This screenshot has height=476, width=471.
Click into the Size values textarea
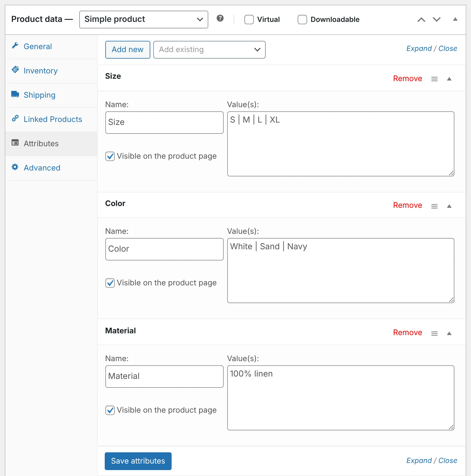[x=341, y=144]
